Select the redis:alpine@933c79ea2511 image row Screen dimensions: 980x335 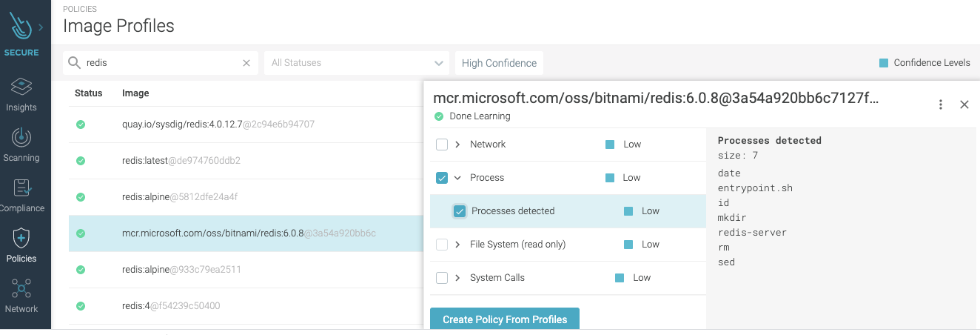pos(246,270)
